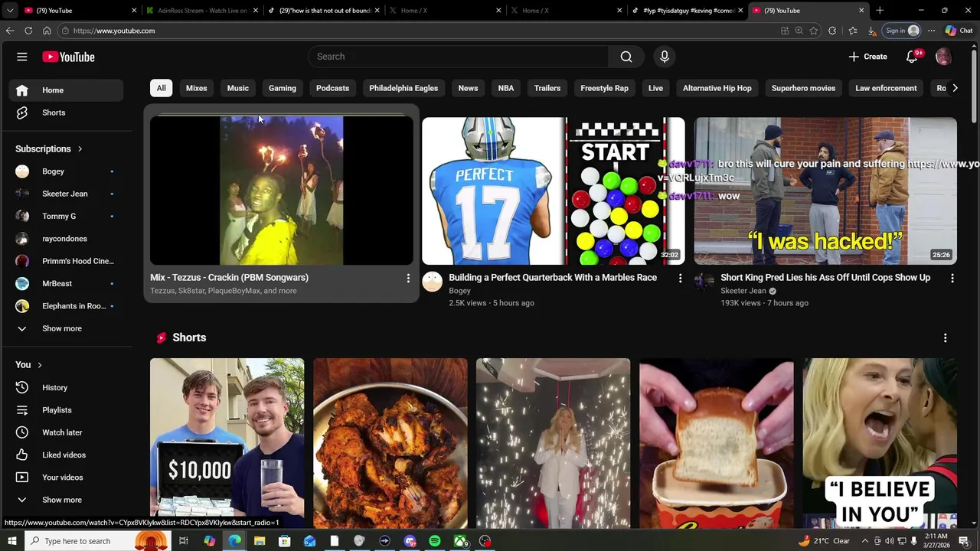Open the browser favorites list icon
This screenshot has width=980, height=551.
[x=852, y=31]
